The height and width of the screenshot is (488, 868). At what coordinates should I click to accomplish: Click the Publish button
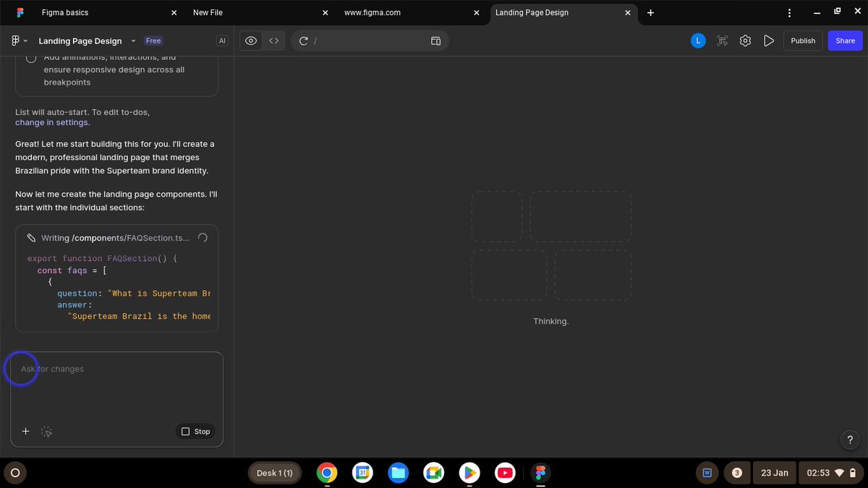tap(803, 41)
